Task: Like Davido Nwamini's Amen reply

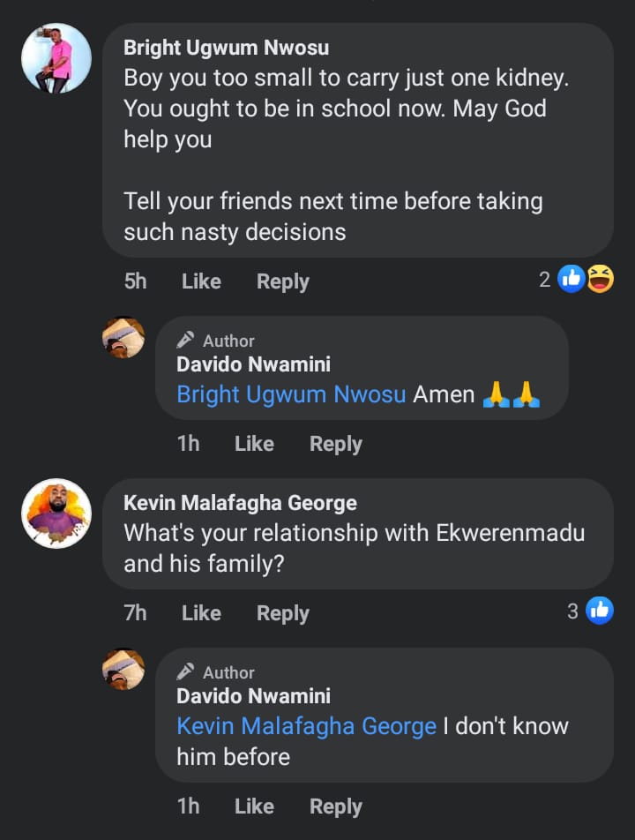Action: 254,444
